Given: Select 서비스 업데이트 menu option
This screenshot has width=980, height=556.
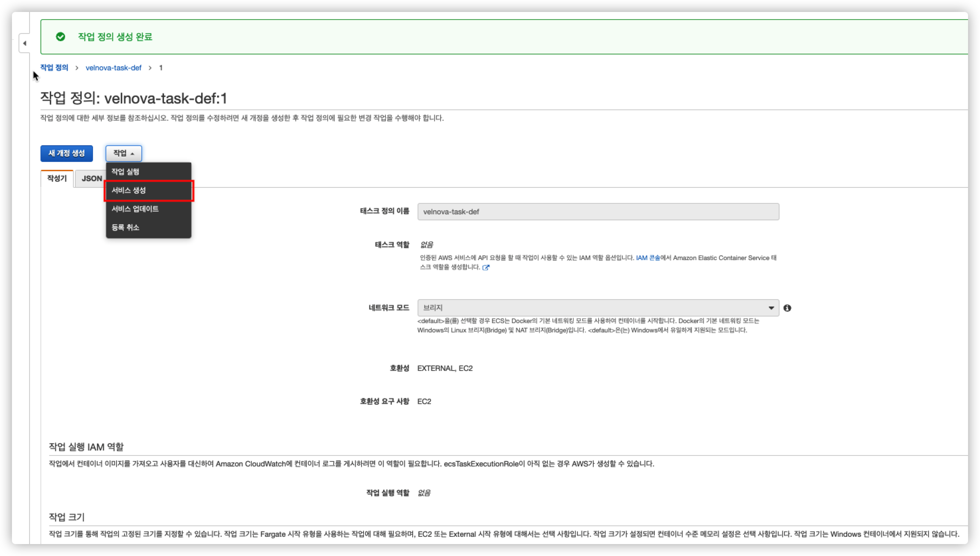Looking at the screenshot, I should point(135,209).
